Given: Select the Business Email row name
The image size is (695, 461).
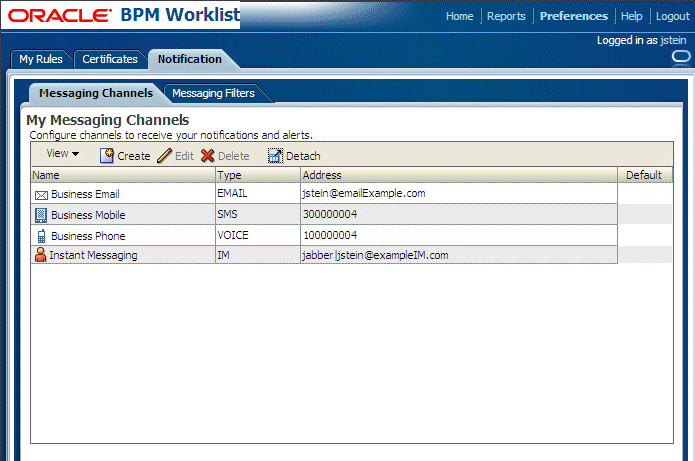Looking at the screenshot, I should point(85,194).
